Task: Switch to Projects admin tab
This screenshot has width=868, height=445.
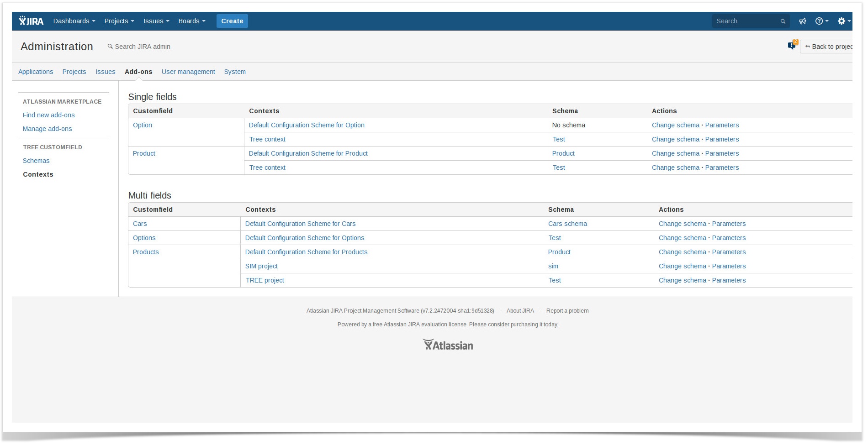Action: point(74,72)
